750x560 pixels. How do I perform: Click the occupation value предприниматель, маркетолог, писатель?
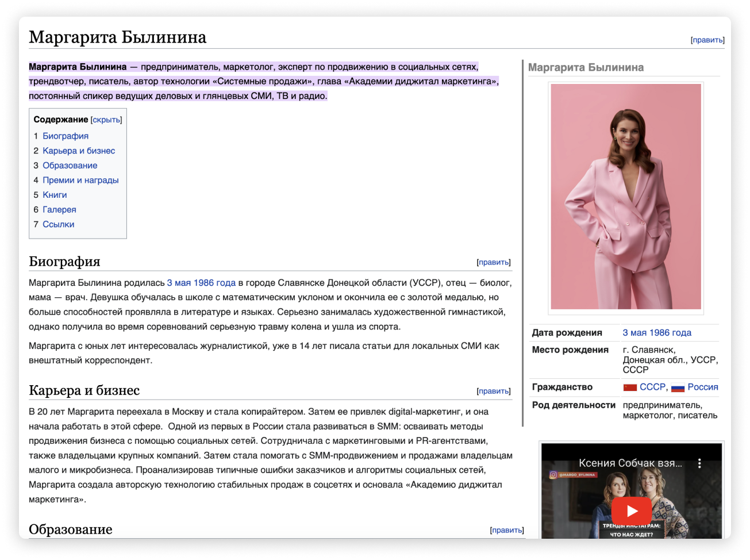tap(670, 411)
